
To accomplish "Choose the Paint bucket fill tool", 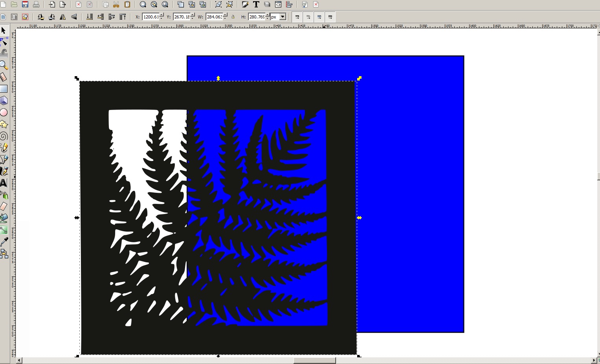I will tap(4, 218).
